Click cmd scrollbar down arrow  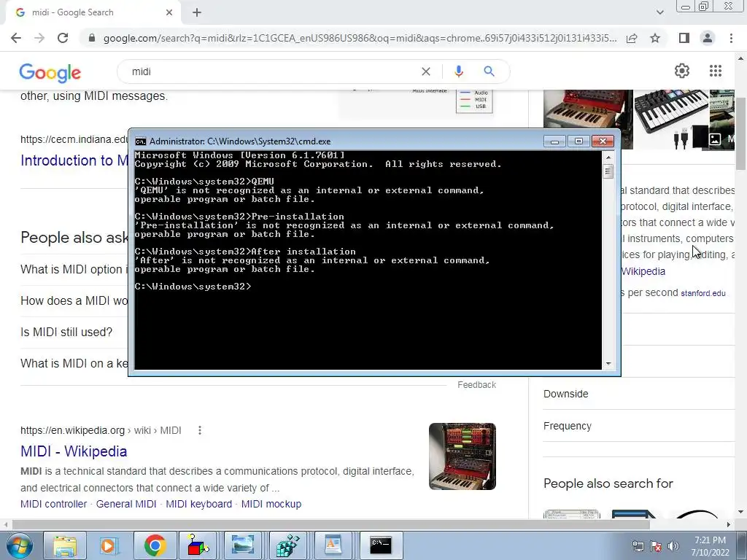pos(608,364)
